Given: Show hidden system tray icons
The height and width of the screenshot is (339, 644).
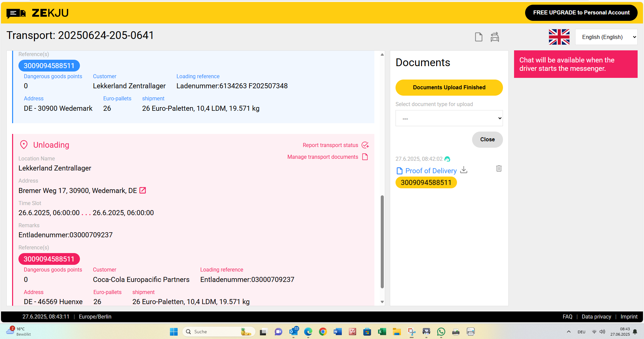Looking at the screenshot, I should tap(568, 332).
